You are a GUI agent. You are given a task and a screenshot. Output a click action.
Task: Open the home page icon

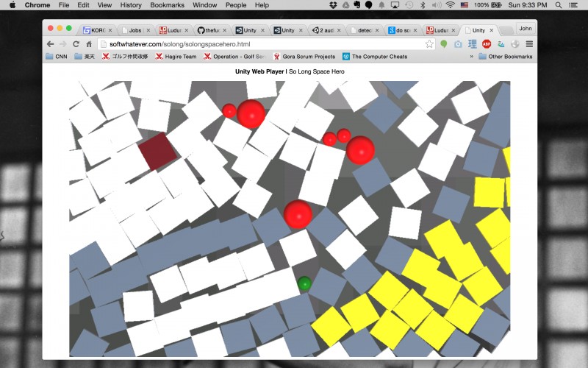[89, 44]
